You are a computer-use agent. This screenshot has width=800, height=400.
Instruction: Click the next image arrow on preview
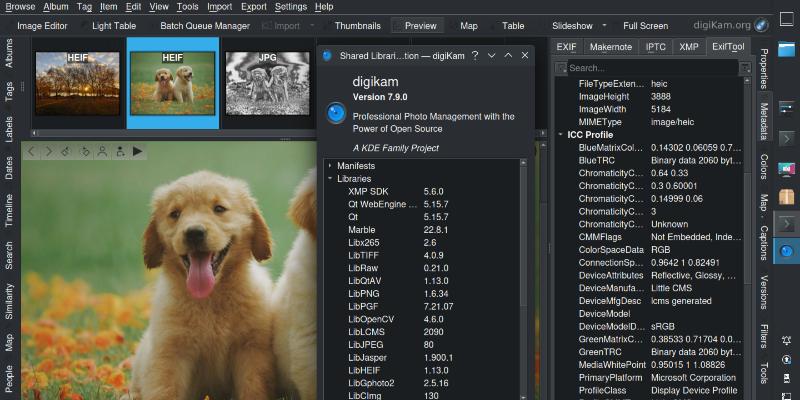point(48,152)
